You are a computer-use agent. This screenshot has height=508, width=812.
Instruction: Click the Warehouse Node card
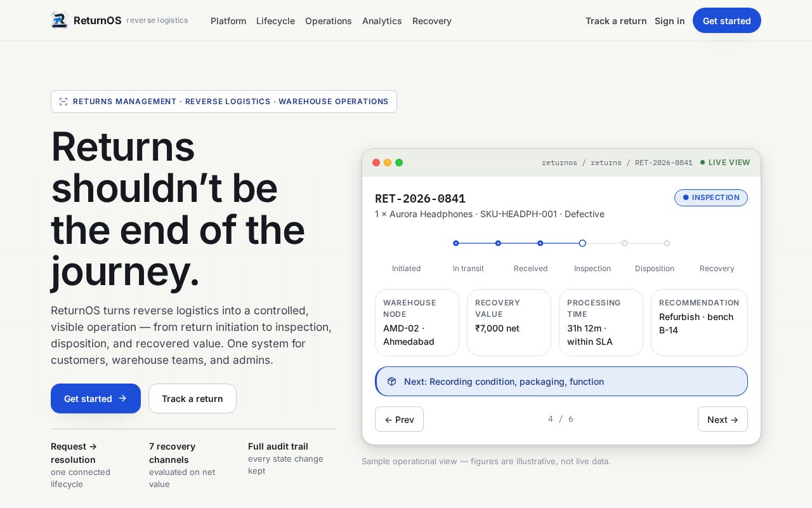[x=417, y=323]
